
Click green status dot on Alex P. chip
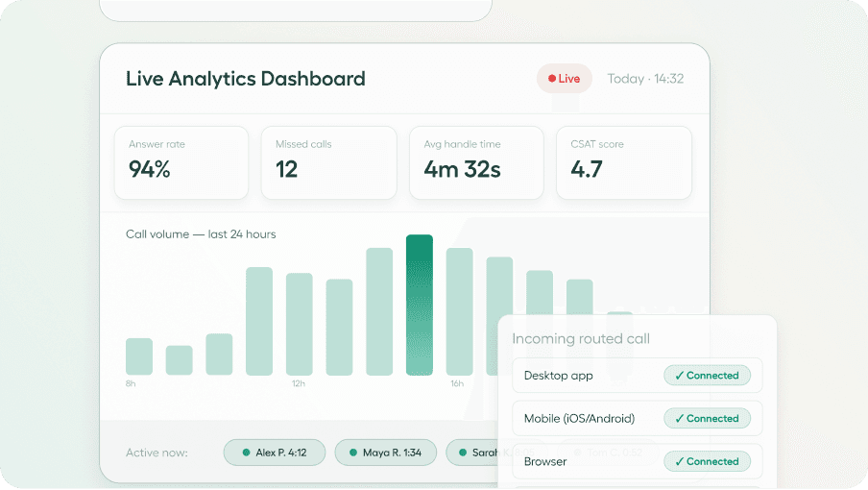247,453
